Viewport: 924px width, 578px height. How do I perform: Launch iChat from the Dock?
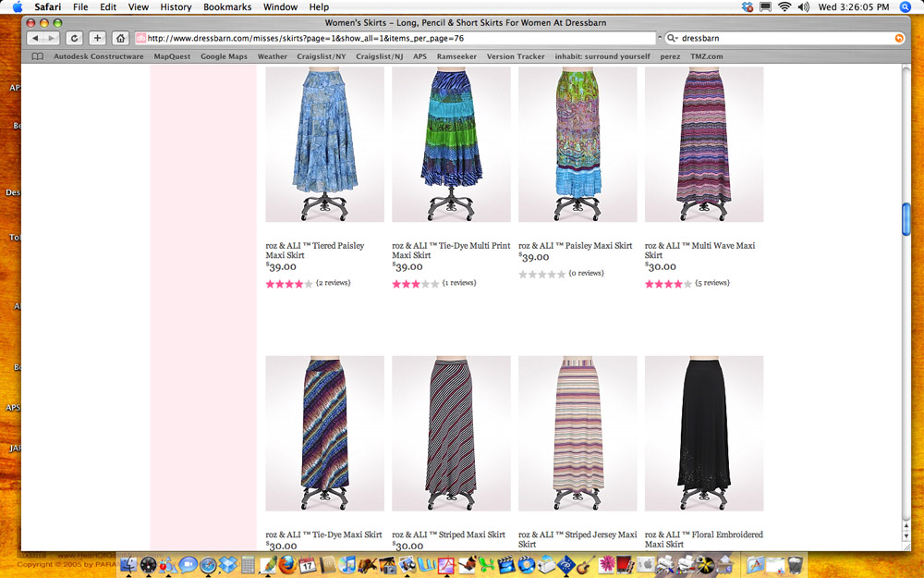pos(188,564)
